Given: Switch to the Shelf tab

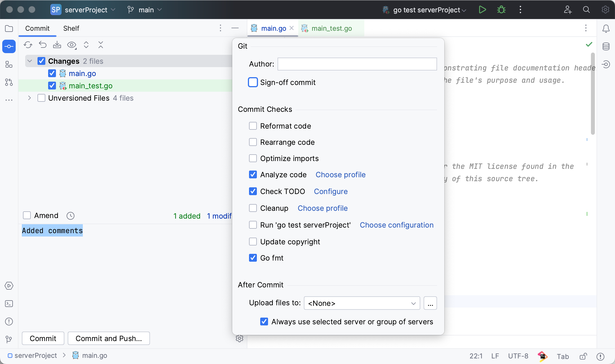Looking at the screenshot, I should click(x=71, y=28).
